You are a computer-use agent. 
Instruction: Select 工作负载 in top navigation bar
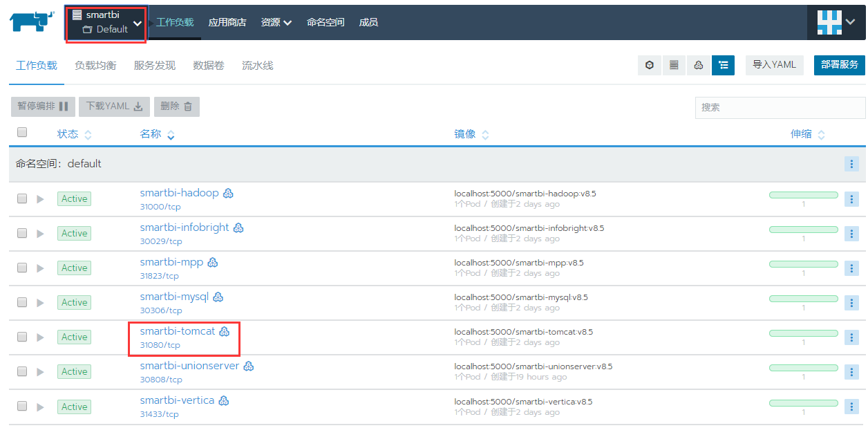click(175, 22)
